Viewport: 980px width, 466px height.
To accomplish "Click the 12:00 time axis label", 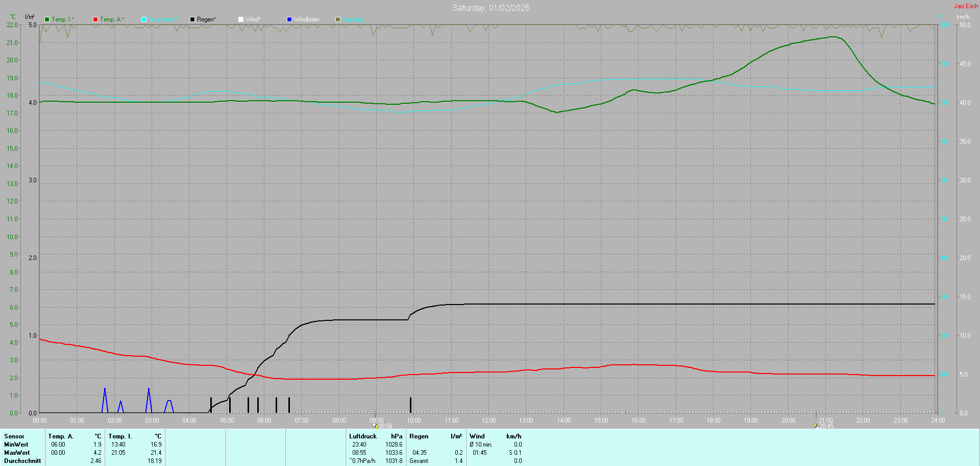I will tap(489, 421).
